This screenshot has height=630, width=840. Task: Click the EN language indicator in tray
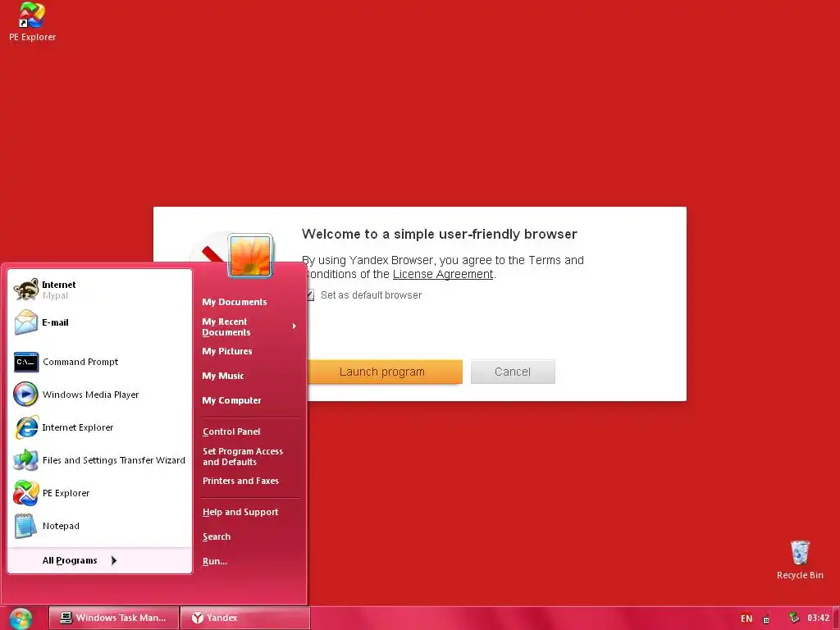point(746,619)
